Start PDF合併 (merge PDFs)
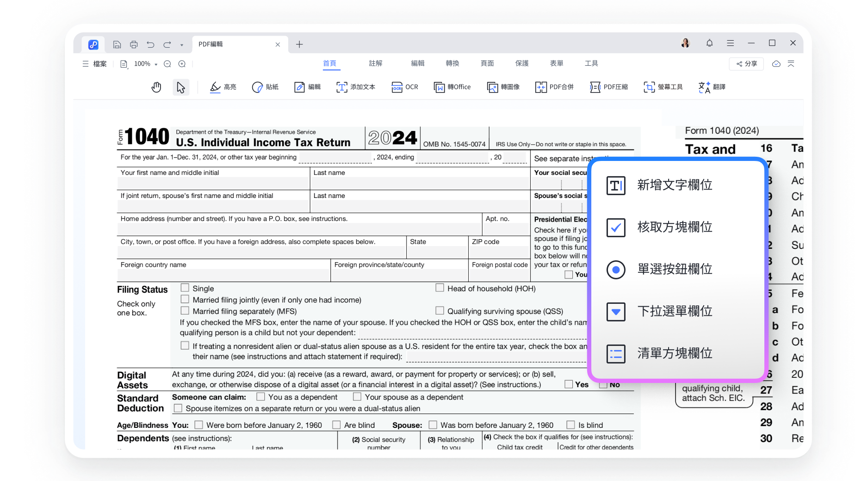The image size is (868, 481). [x=554, y=87]
